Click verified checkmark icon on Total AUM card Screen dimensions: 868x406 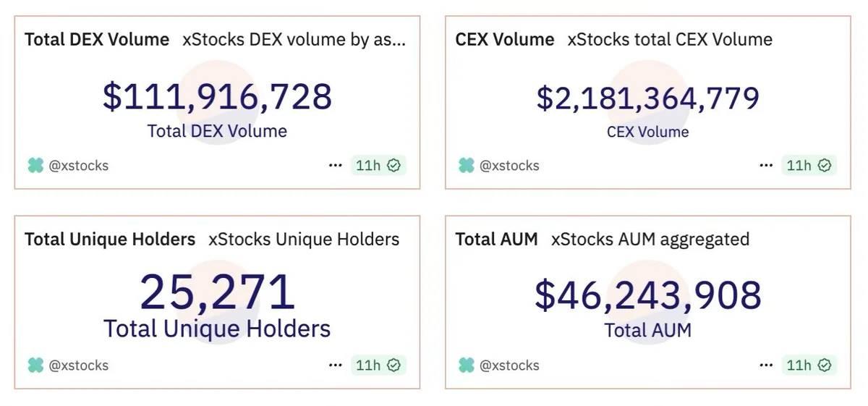(x=825, y=365)
